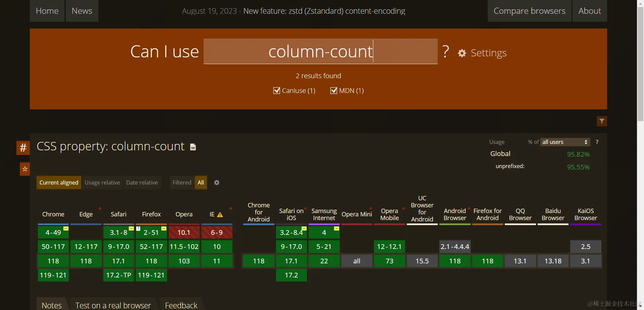Click the Safari on iOS column header

[x=291, y=214]
